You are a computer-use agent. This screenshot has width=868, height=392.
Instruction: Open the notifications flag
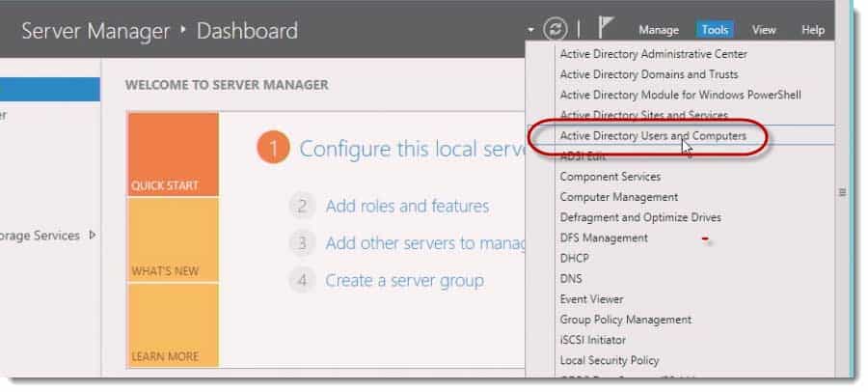605,28
